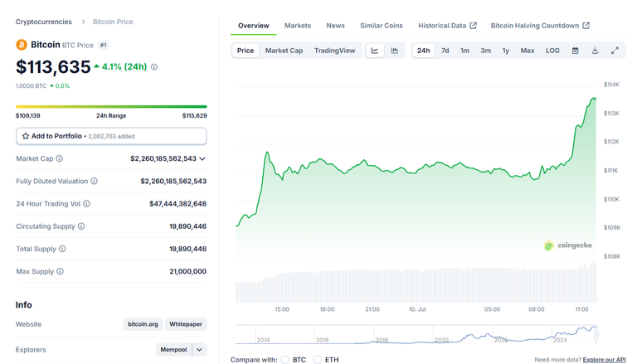This screenshot has width=637, height=364.
Task: Click the main price chart area
Action: (x=416, y=171)
